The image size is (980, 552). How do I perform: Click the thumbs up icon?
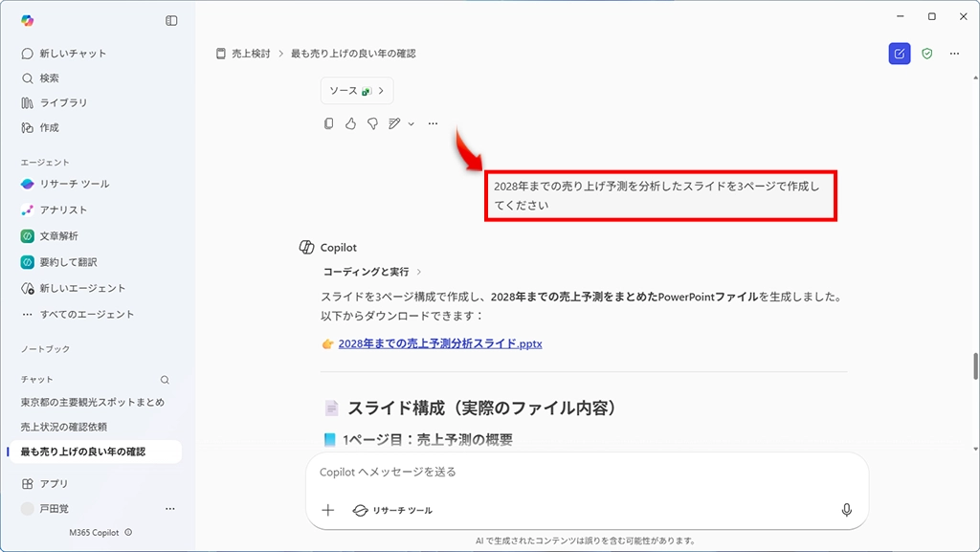click(x=350, y=123)
